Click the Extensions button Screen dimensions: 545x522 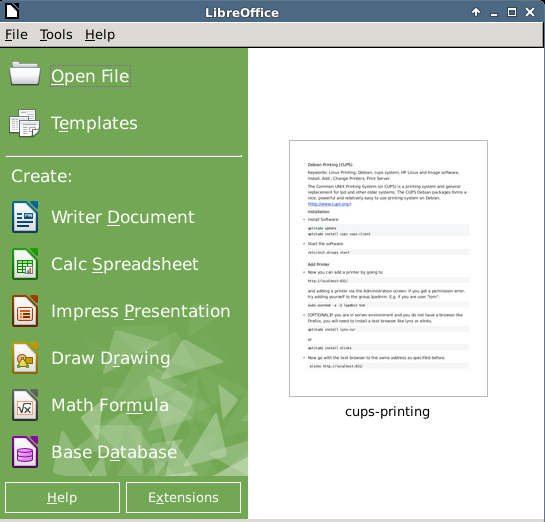(x=184, y=497)
